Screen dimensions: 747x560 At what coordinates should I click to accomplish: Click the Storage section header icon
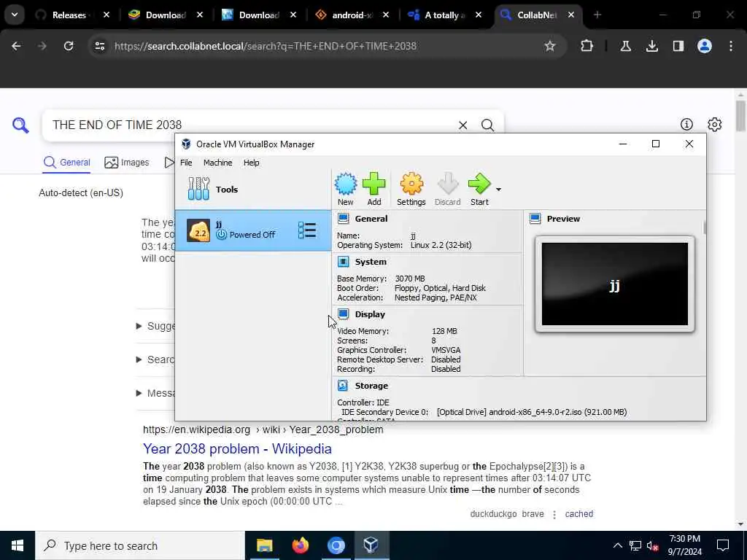pos(343,385)
